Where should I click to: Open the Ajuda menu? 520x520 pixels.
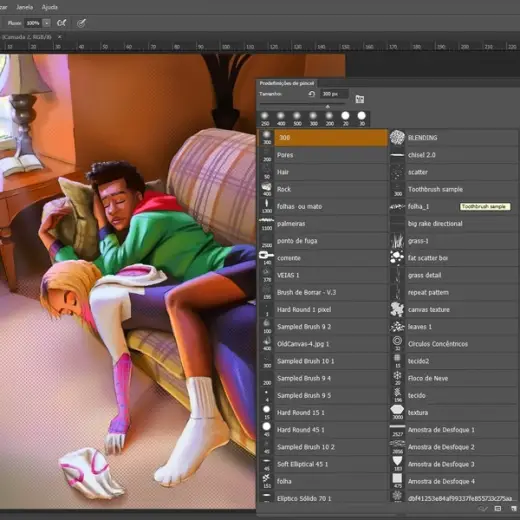point(50,7)
